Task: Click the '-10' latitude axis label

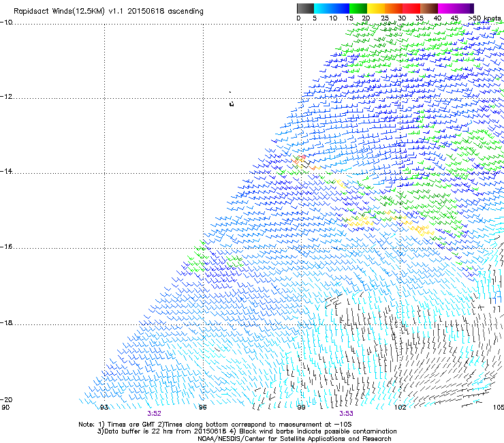Action: pos(6,22)
